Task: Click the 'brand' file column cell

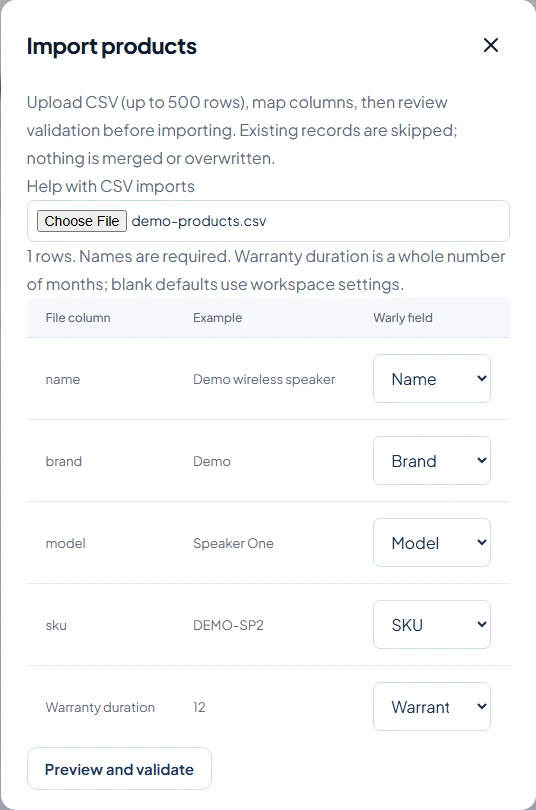Action: point(64,461)
